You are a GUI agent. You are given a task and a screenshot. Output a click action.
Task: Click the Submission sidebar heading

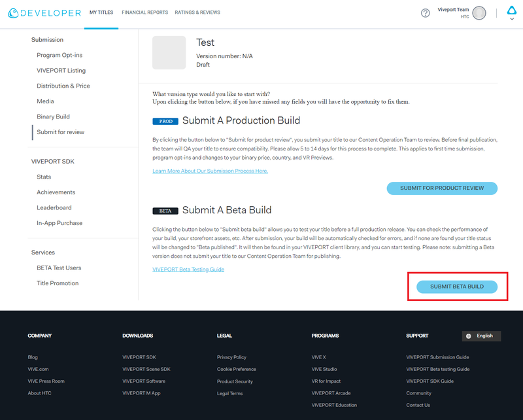point(47,40)
